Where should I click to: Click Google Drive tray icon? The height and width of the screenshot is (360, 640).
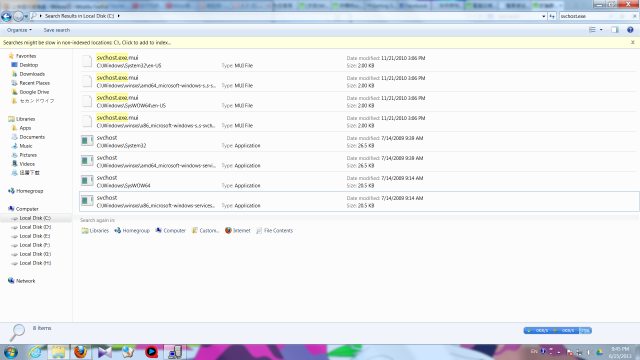(600, 352)
